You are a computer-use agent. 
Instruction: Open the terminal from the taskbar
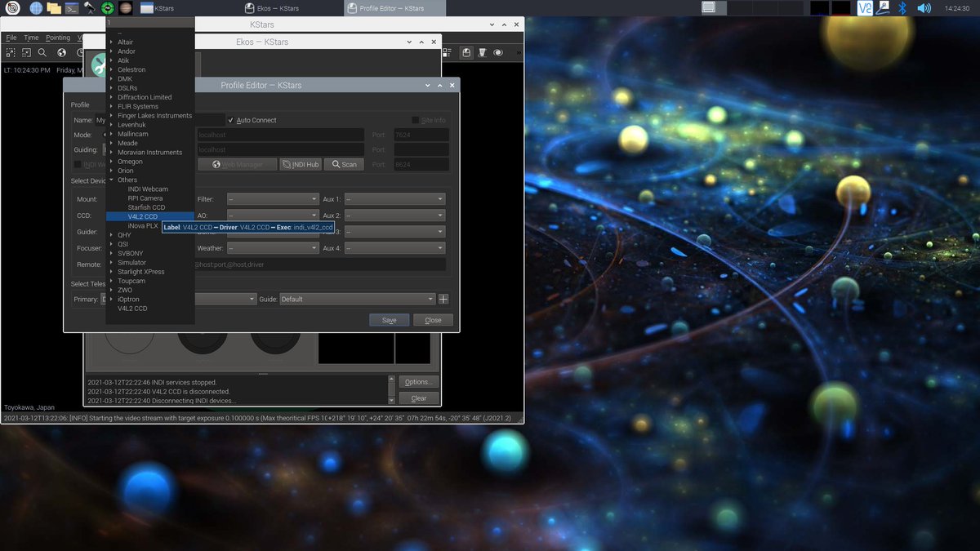click(72, 8)
